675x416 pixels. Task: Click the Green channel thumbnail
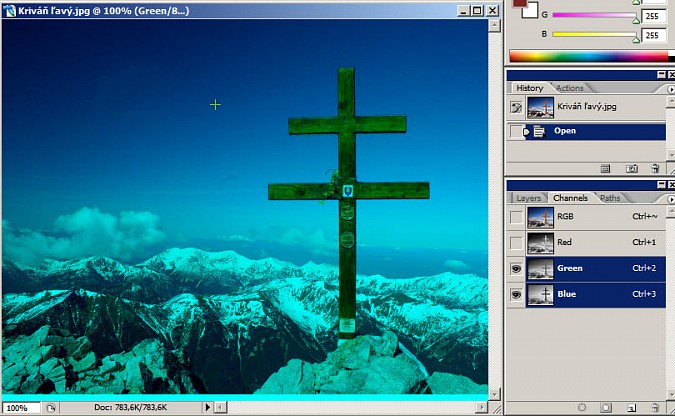(x=540, y=269)
